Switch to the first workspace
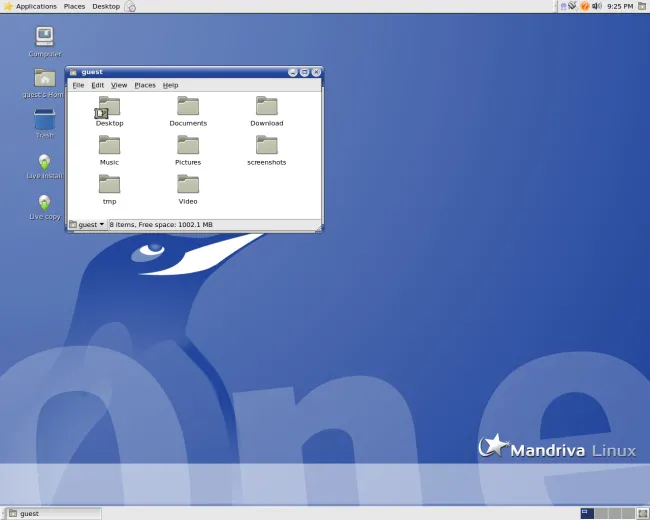Viewport: 650px width, 520px height. click(x=587, y=514)
